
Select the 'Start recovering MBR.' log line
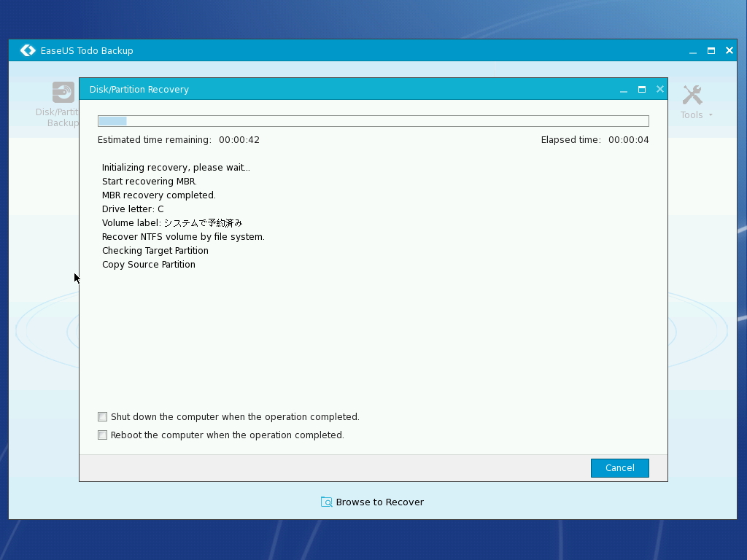click(x=149, y=182)
